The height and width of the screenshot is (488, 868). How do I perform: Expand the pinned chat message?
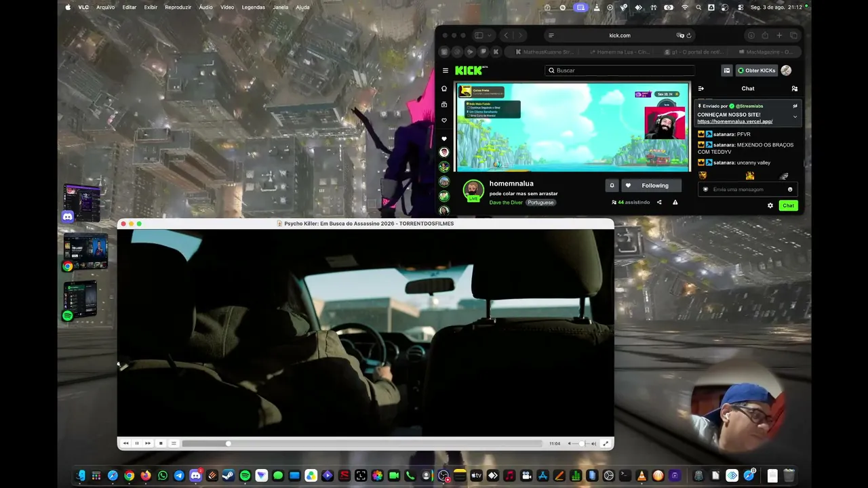coord(795,117)
